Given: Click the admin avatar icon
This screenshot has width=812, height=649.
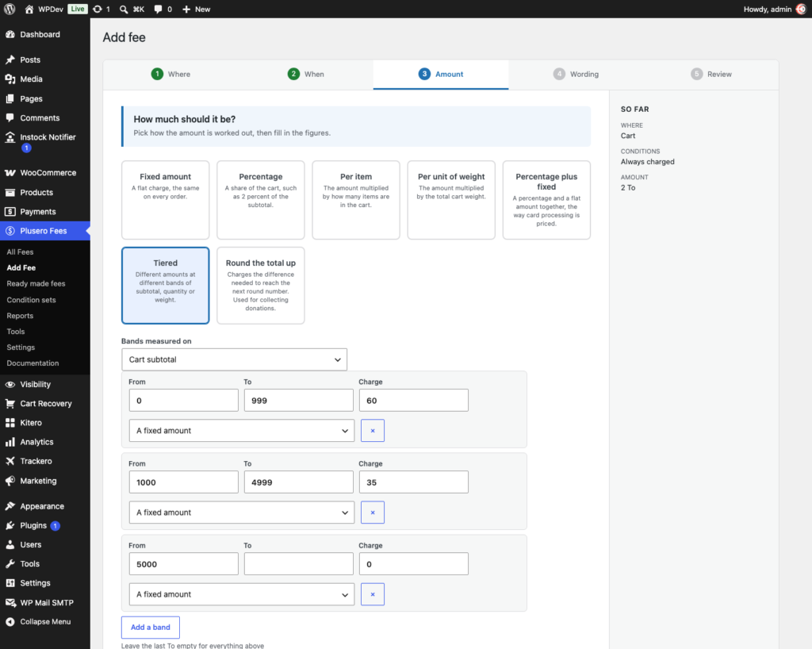Looking at the screenshot, I should (x=801, y=9).
